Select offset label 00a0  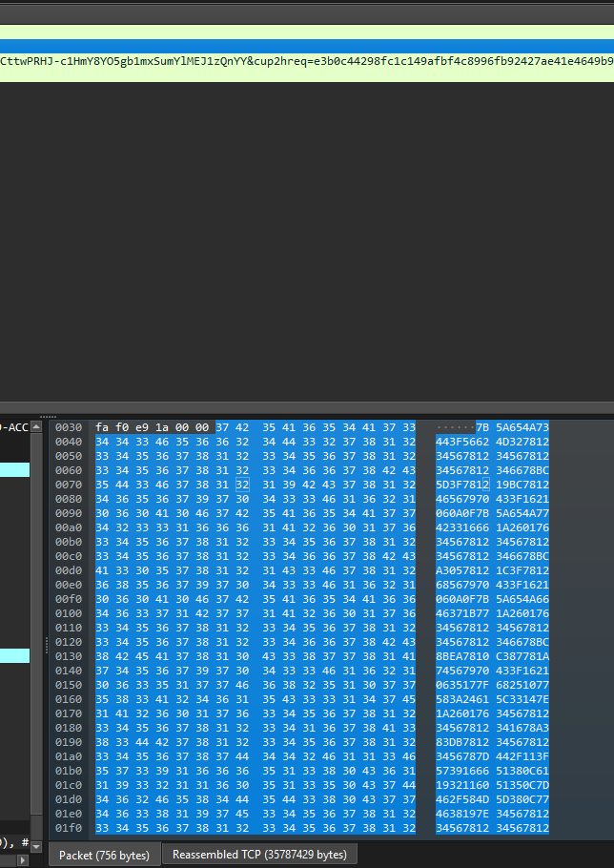click(69, 527)
